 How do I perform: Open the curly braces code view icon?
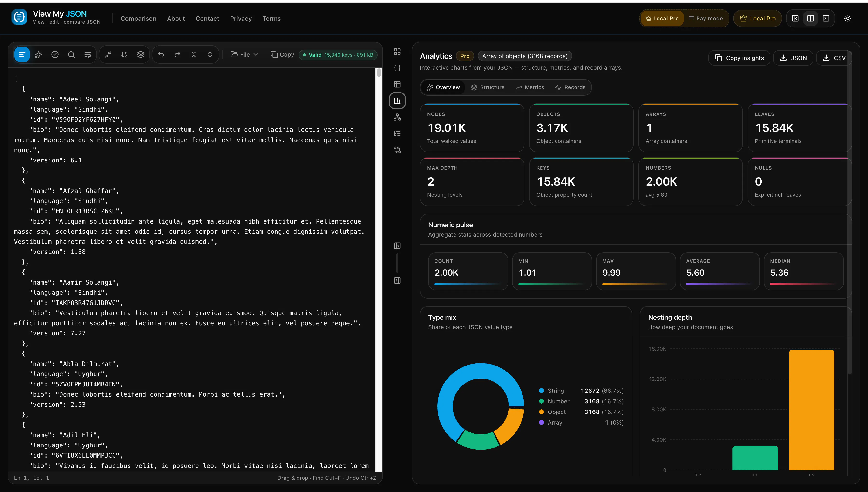[x=397, y=68]
